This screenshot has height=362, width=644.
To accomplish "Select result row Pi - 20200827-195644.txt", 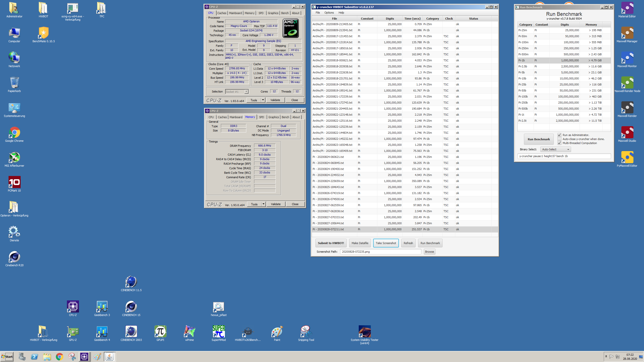I will 405,223.
